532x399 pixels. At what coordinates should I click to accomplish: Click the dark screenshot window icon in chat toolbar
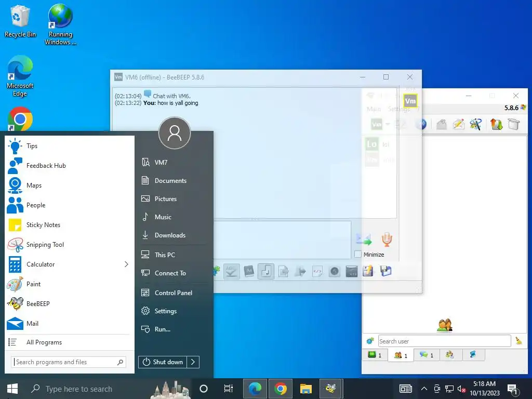coord(352,271)
